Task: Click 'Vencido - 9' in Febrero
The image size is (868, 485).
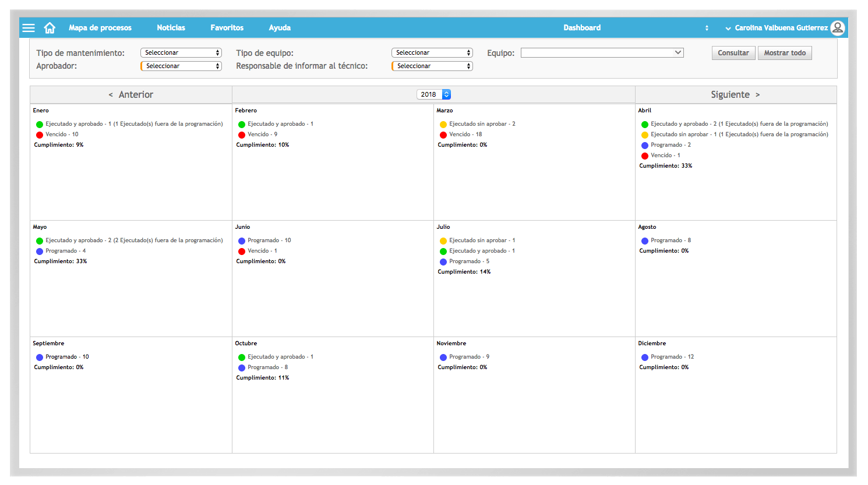Action: [x=263, y=134]
